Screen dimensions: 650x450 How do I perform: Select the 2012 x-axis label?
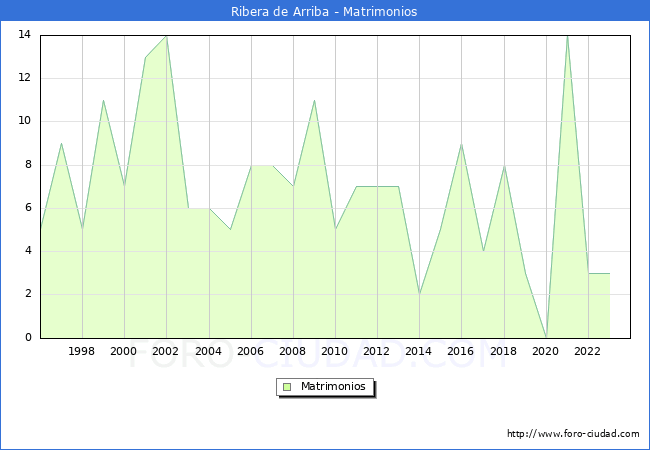pos(376,351)
